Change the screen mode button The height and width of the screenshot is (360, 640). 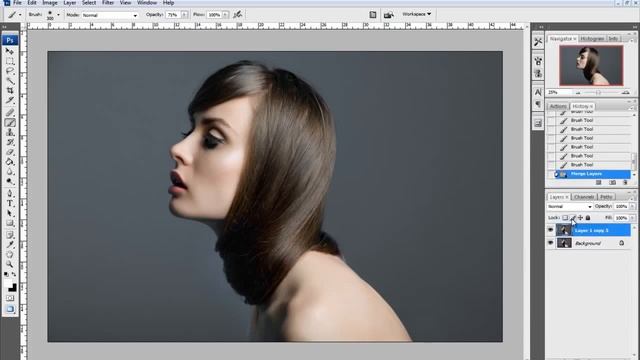click(10, 309)
